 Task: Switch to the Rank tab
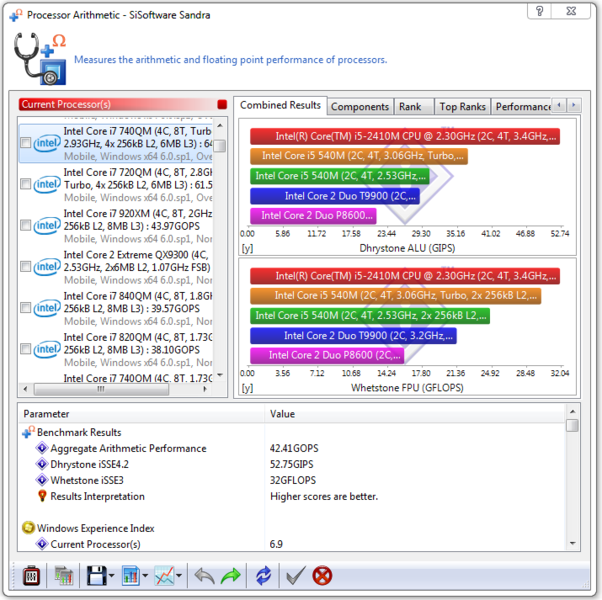pos(414,107)
